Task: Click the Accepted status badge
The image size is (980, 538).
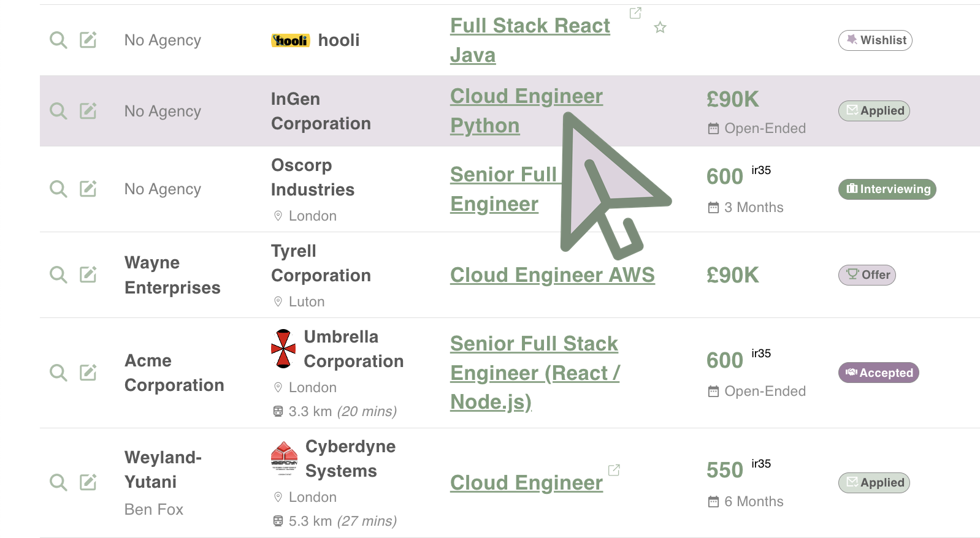Action: [x=878, y=373]
